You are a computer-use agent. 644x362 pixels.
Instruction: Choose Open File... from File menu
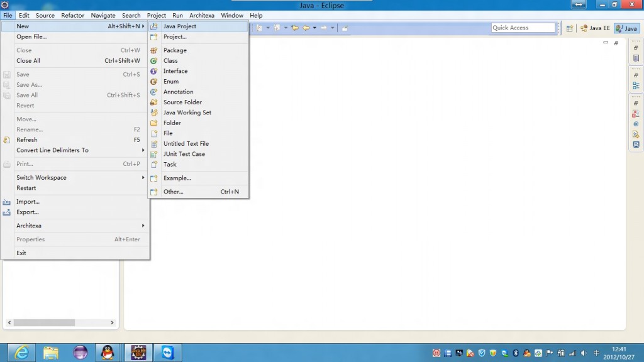point(75,36)
